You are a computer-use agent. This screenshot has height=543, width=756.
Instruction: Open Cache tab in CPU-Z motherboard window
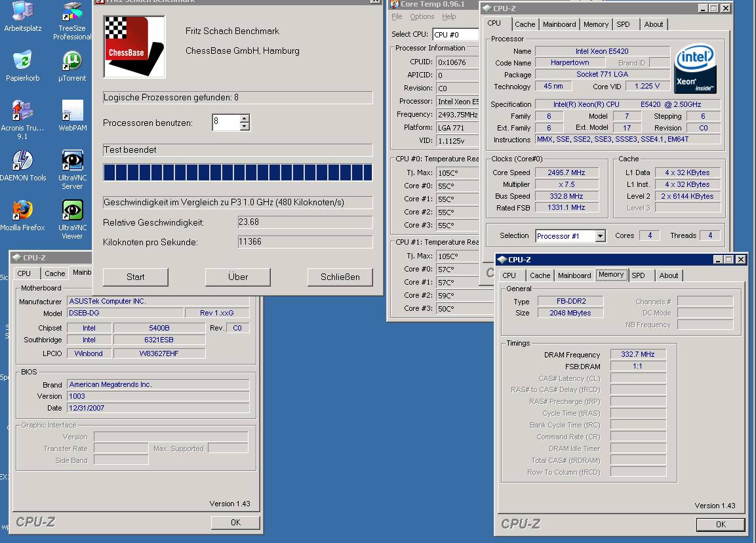[55, 273]
